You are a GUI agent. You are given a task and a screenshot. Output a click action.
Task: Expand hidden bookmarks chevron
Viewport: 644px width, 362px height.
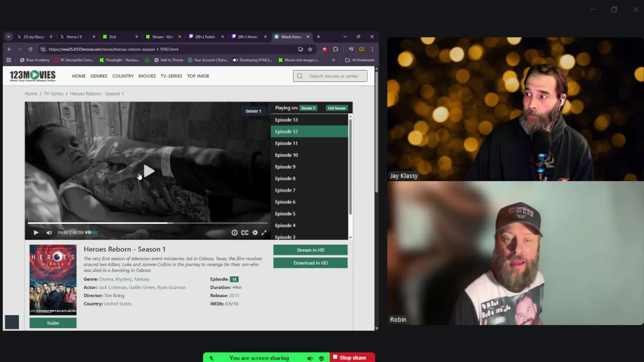tap(333, 60)
